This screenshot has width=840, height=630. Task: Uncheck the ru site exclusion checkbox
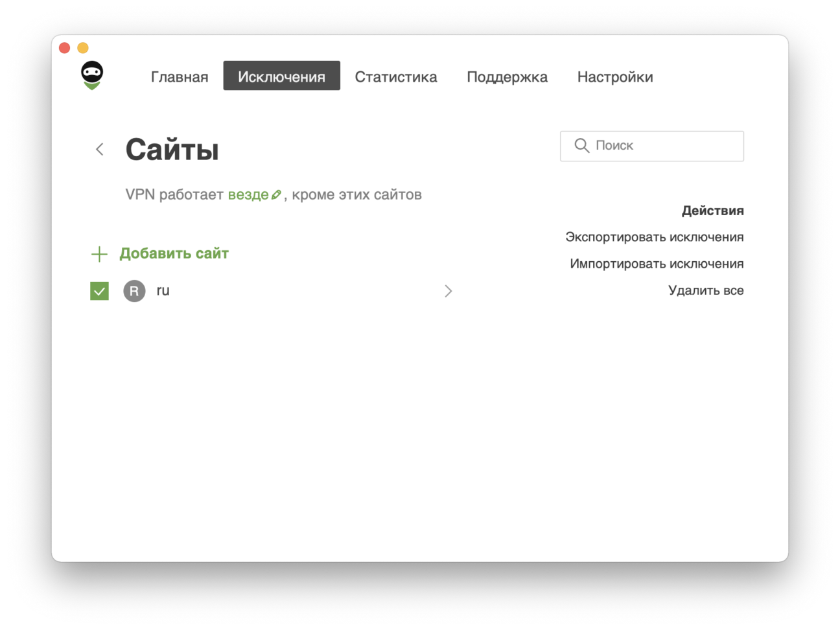[x=99, y=291]
